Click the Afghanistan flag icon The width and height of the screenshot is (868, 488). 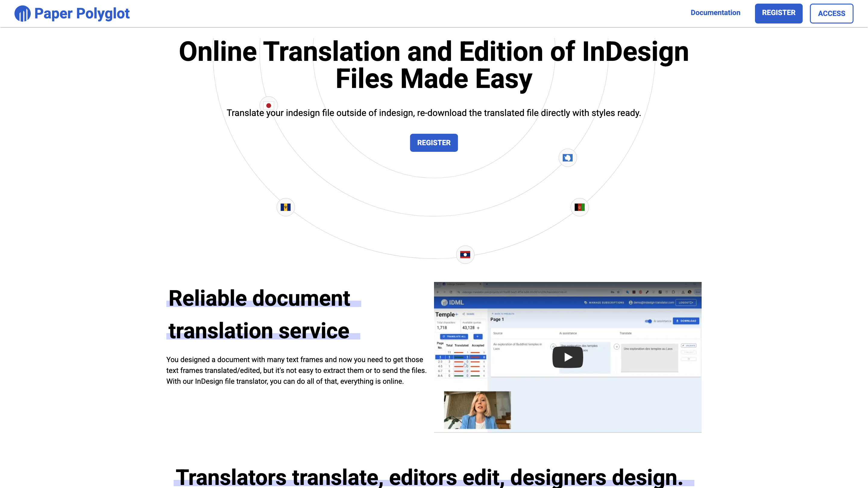(579, 207)
